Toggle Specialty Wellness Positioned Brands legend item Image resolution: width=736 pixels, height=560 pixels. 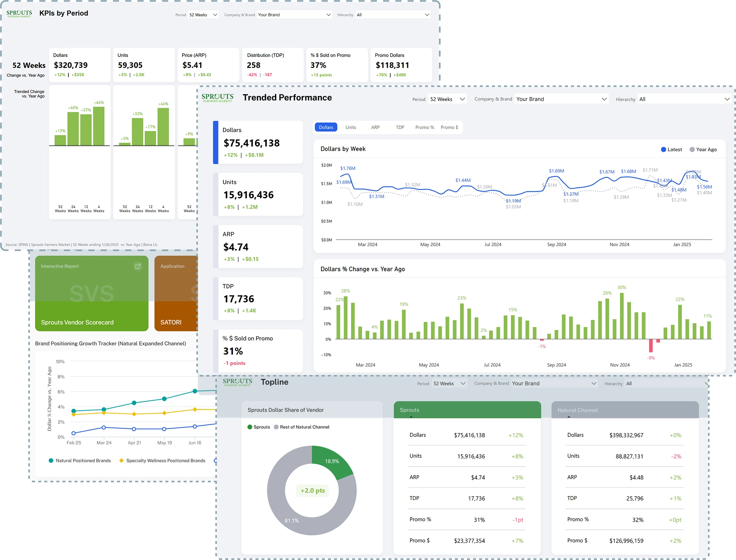(162, 460)
